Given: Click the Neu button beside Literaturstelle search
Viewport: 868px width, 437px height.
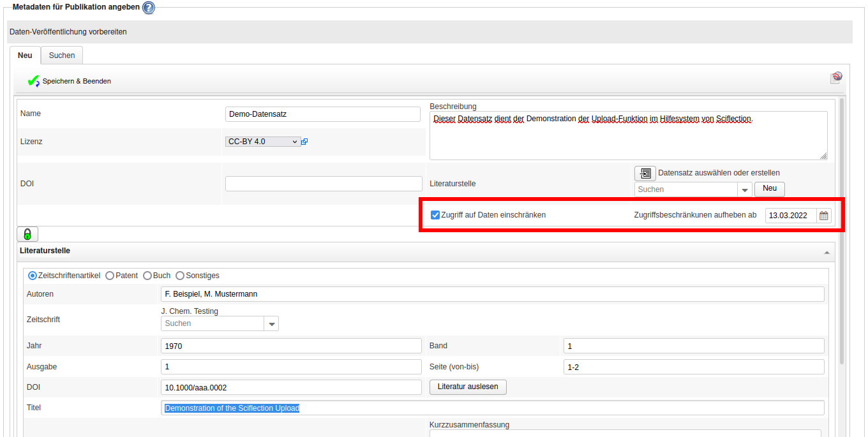Looking at the screenshot, I should coord(769,189).
